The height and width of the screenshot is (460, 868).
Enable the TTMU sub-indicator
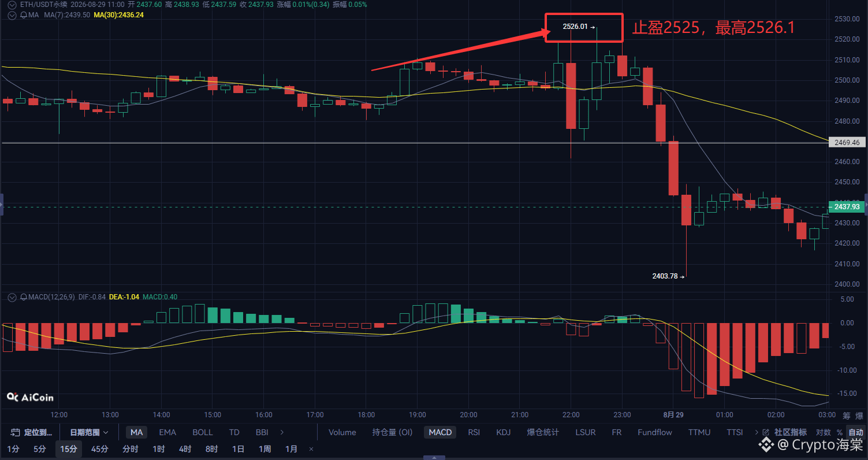pos(699,432)
